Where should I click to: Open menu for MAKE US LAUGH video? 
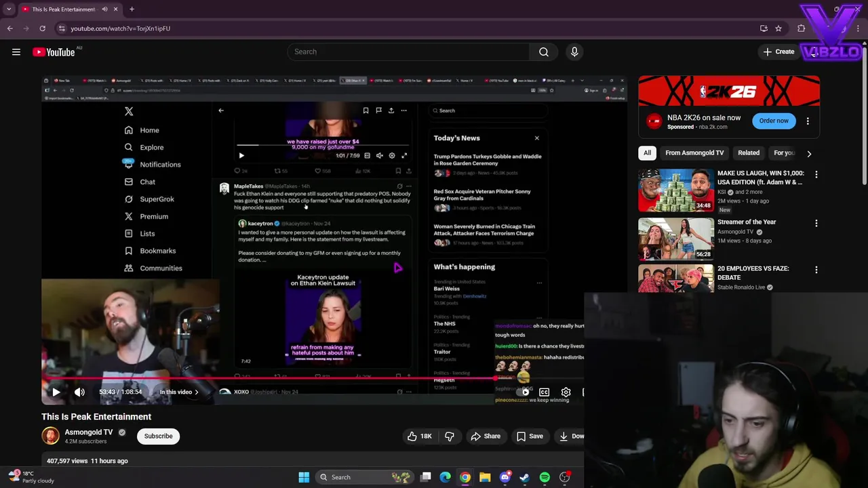click(816, 175)
